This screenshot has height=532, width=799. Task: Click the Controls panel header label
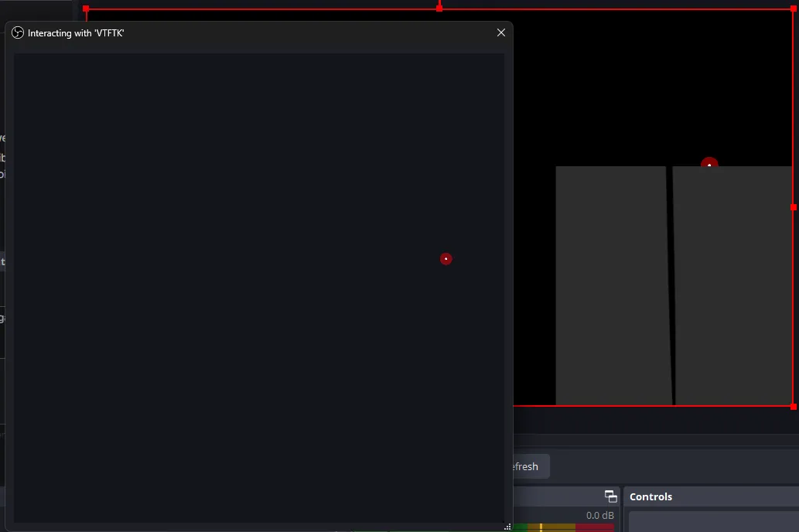pos(650,496)
